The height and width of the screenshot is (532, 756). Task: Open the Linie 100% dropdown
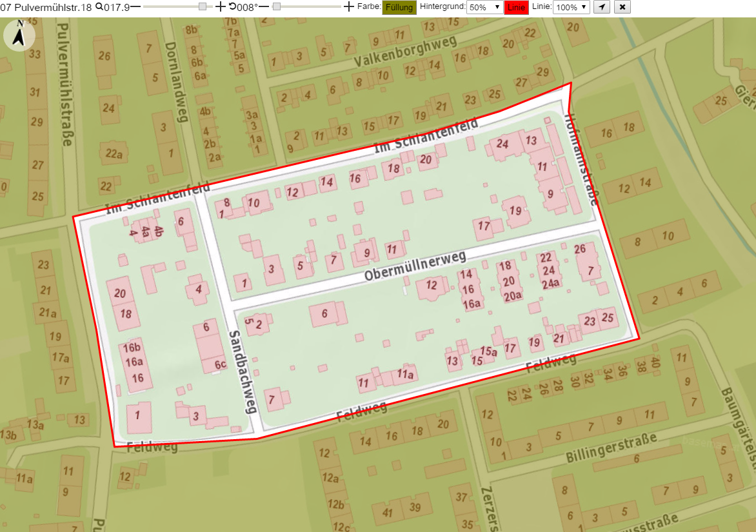pos(572,7)
